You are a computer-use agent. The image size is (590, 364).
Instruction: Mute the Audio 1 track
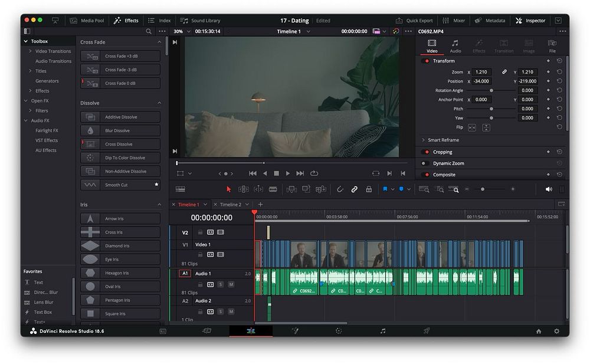pos(231,284)
